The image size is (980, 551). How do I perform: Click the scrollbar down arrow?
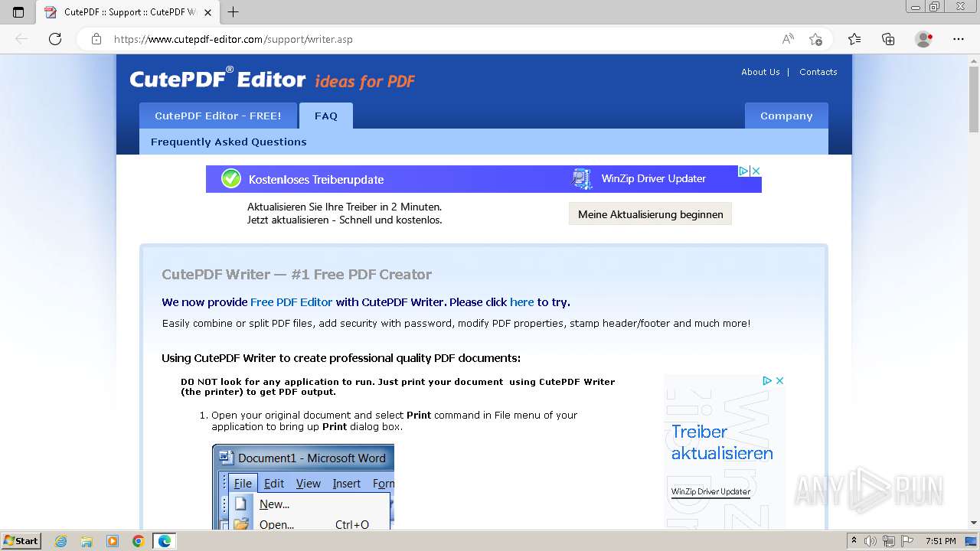click(x=974, y=523)
